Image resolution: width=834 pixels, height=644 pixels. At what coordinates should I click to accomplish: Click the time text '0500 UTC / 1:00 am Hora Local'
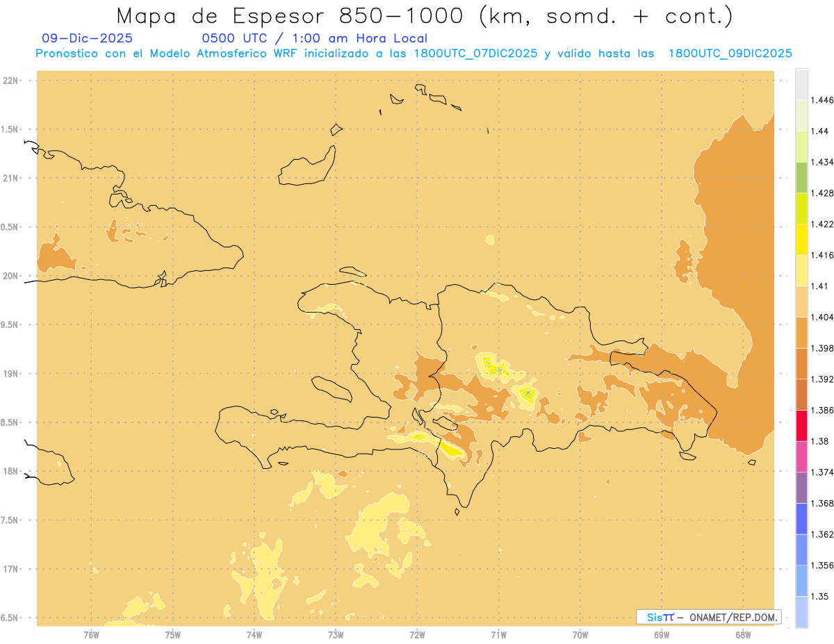[314, 38]
